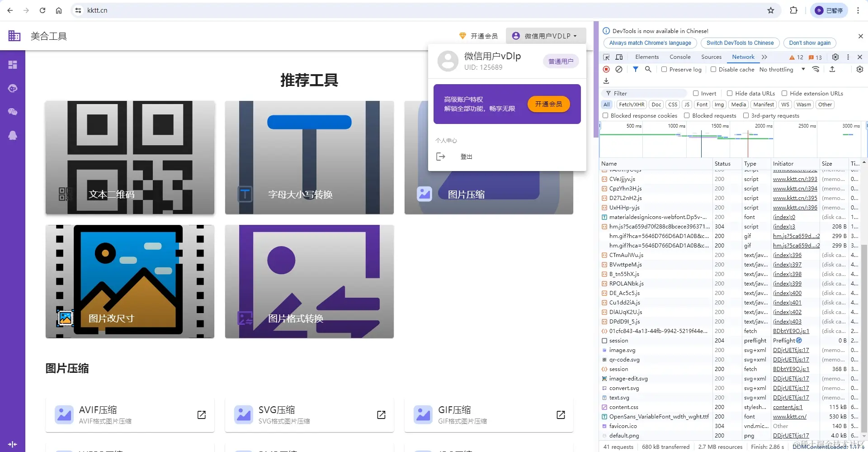Check the Hide data URLs option

[x=730, y=93]
